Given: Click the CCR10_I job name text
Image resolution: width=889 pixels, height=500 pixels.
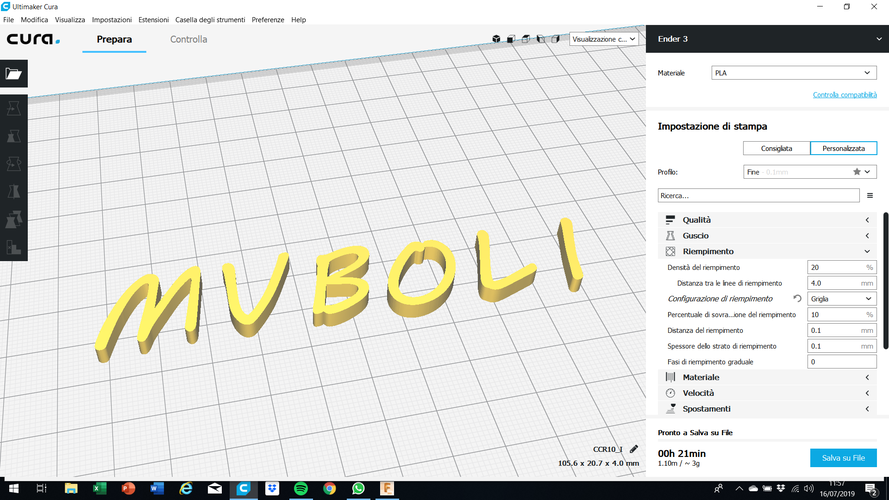Looking at the screenshot, I should 607,450.
